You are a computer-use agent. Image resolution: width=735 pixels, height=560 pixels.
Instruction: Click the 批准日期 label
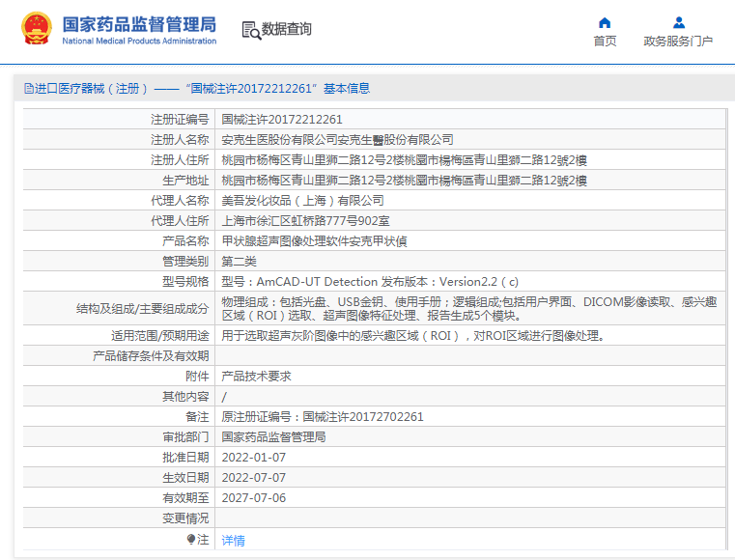[x=185, y=458]
